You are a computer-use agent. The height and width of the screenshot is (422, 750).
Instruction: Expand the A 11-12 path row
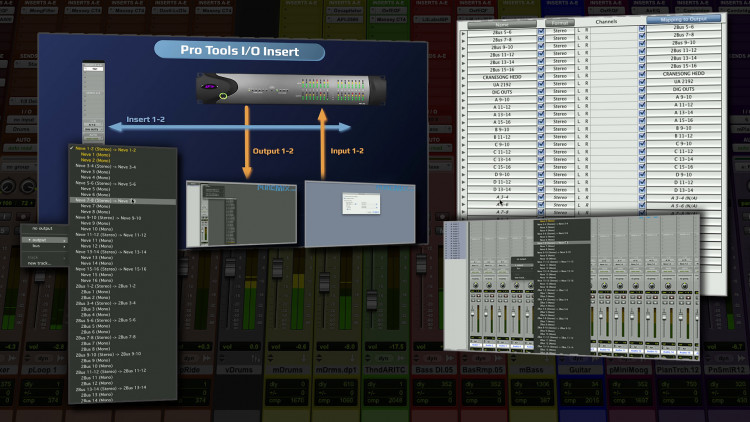coord(463,108)
